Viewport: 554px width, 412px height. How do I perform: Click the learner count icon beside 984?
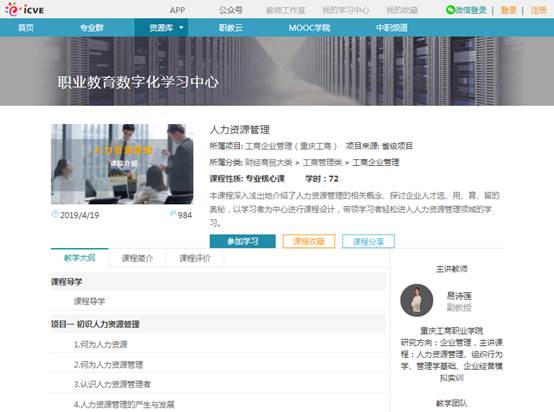(x=173, y=213)
